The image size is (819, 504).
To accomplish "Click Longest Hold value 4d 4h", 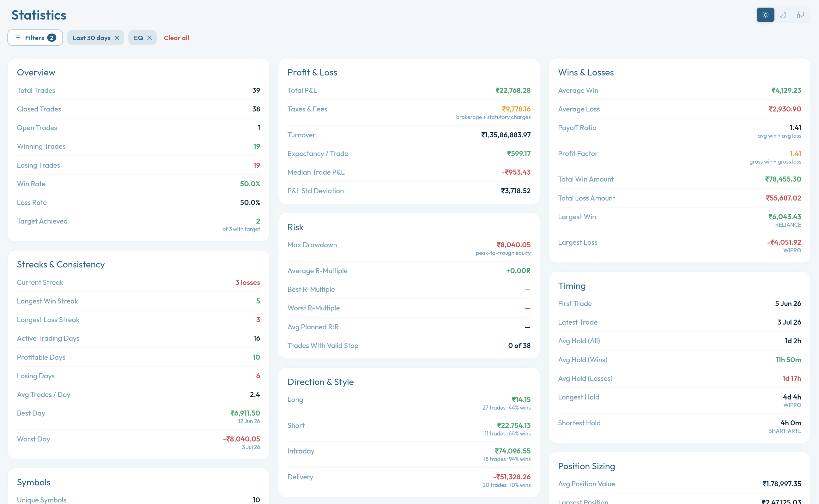I will [792, 397].
